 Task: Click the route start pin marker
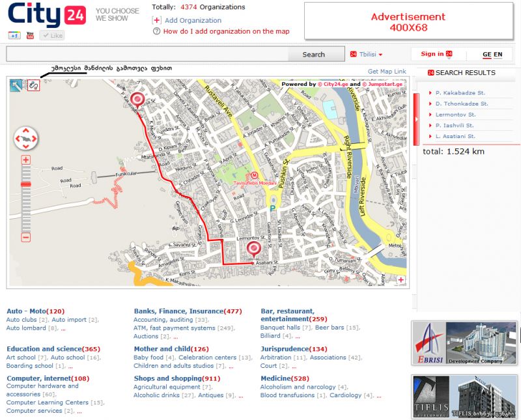pyautogui.click(x=137, y=100)
